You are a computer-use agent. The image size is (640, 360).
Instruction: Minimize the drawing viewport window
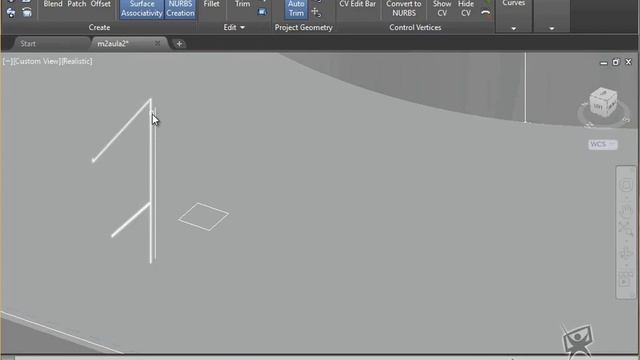click(603, 62)
